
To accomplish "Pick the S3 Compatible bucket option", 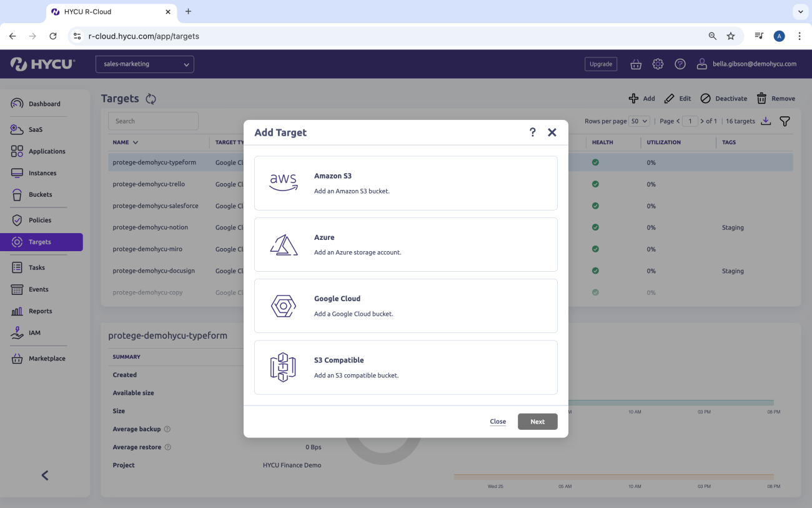I will point(405,367).
